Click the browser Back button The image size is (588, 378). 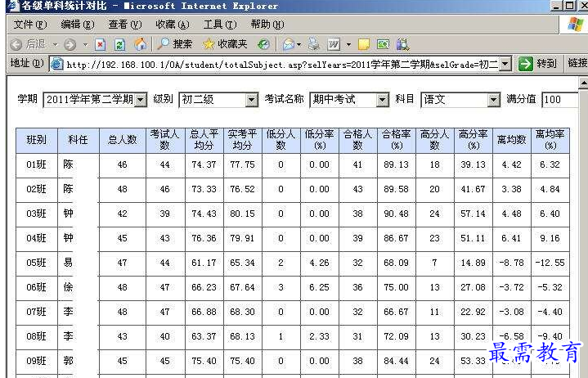pos(28,44)
